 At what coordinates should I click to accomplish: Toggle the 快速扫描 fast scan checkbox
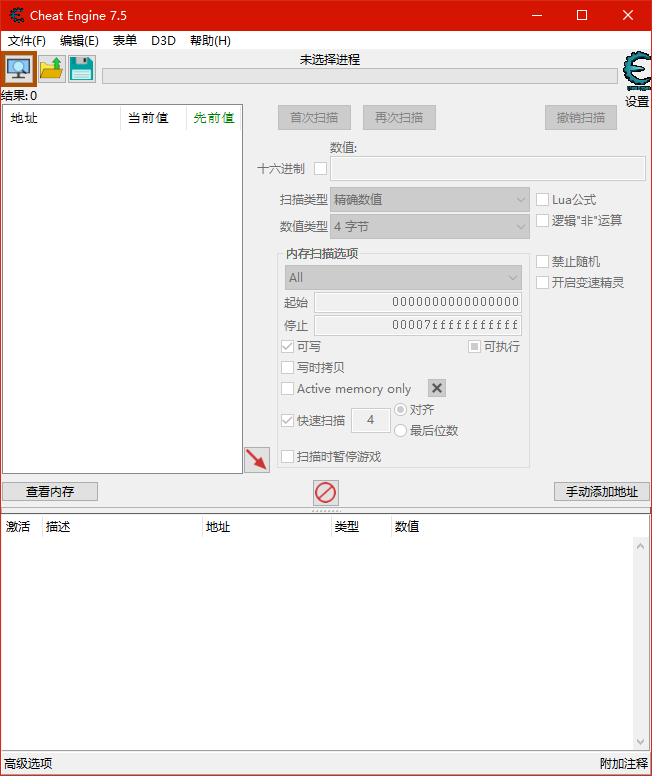(x=287, y=421)
